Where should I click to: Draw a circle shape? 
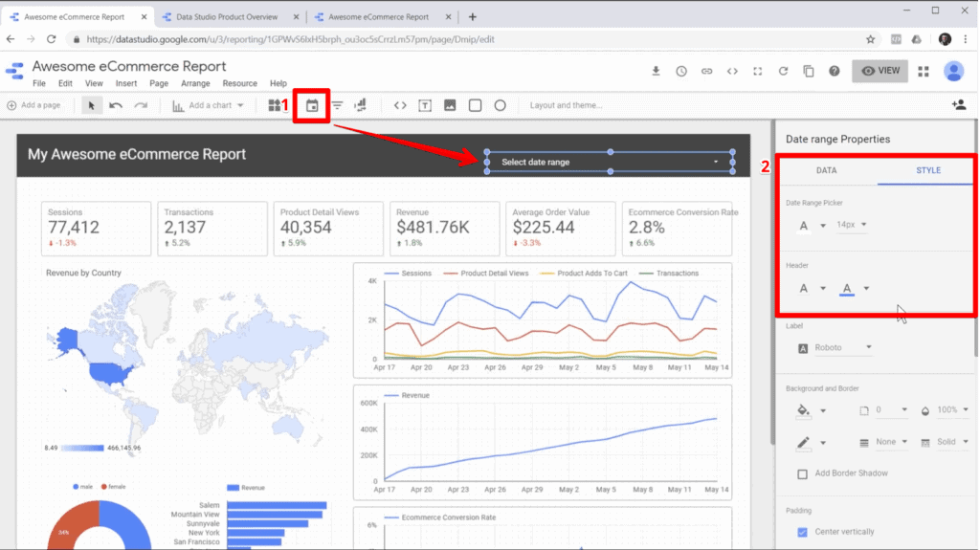coord(500,105)
